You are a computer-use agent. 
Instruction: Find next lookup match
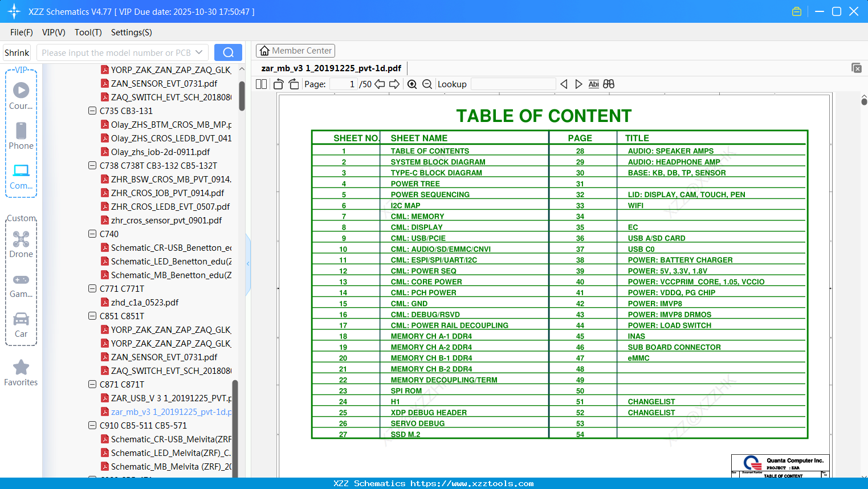click(x=578, y=84)
